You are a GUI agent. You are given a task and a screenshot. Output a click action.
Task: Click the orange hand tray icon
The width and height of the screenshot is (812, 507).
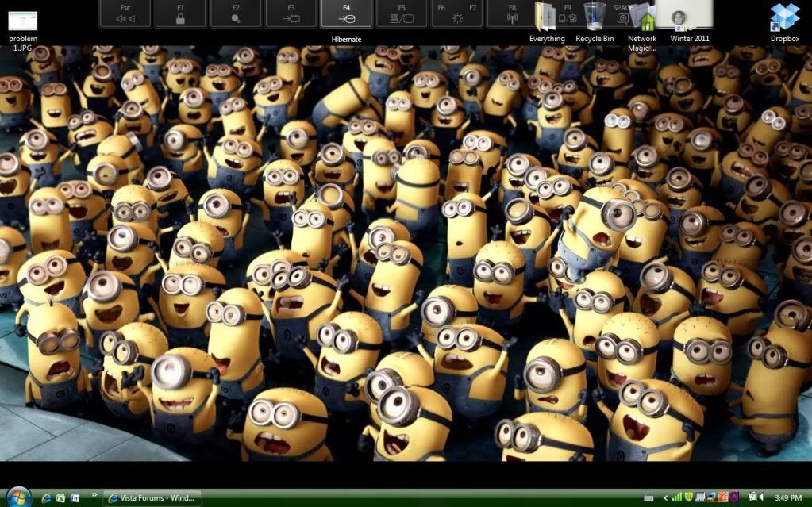pos(723,497)
